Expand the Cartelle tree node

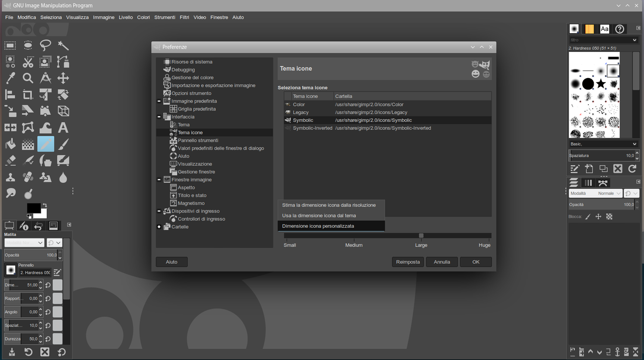159,227
